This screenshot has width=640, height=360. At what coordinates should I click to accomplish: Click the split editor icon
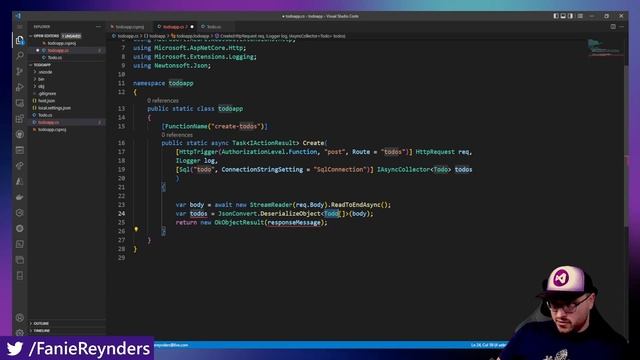point(613,27)
